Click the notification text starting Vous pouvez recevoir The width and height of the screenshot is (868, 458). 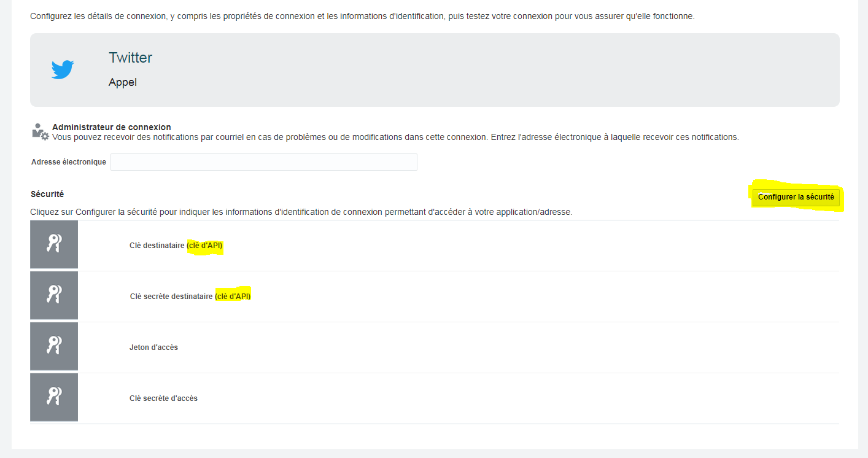pos(395,137)
